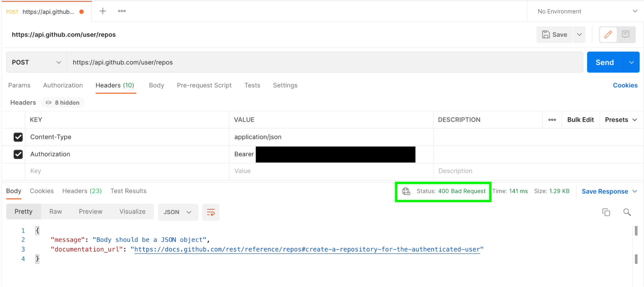Open the documentation_url link in response

[307, 249]
